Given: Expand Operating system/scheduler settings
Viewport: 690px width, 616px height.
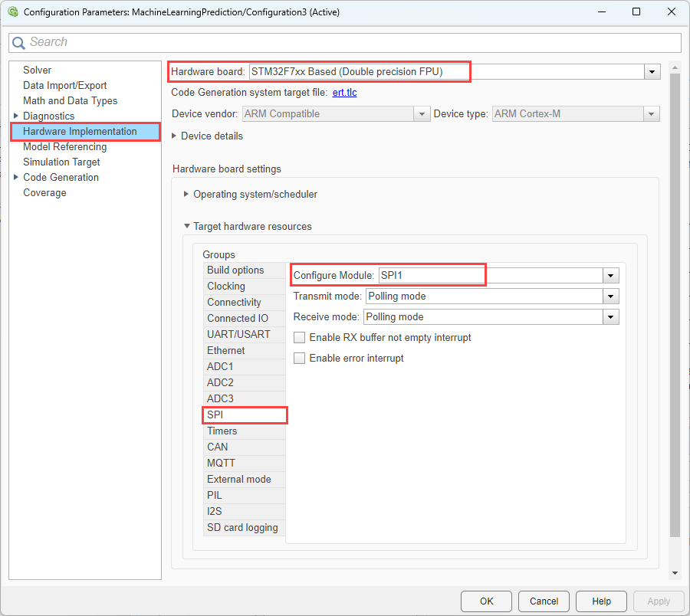Looking at the screenshot, I should [x=186, y=194].
